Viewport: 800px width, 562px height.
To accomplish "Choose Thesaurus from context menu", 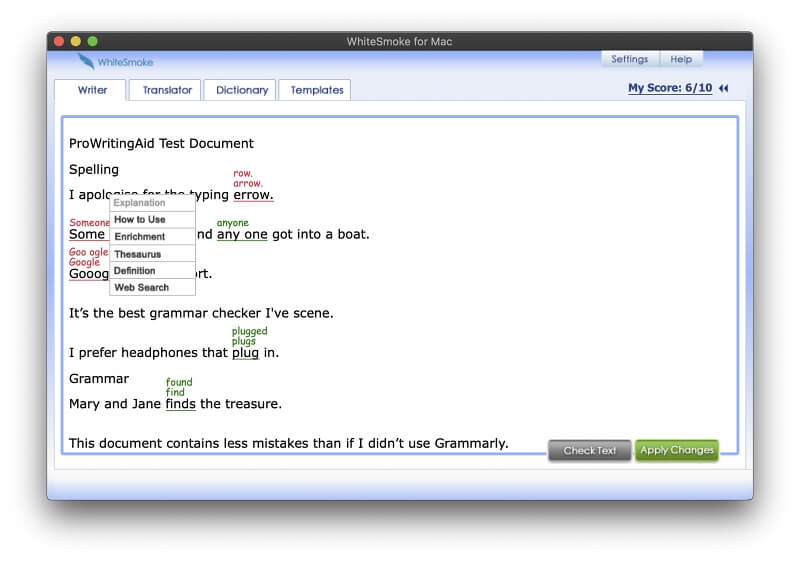I will pyautogui.click(x=153, y=253).
